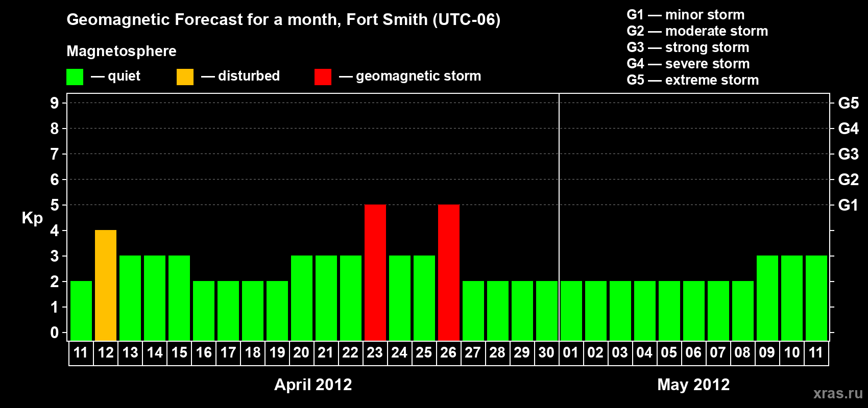Click the orange disturbed legend swatch

point(185,77)
